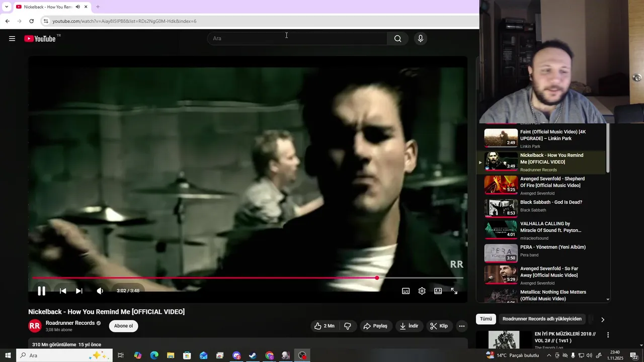Click the Windows taskbar 'Ara' search box

[64, 355]
